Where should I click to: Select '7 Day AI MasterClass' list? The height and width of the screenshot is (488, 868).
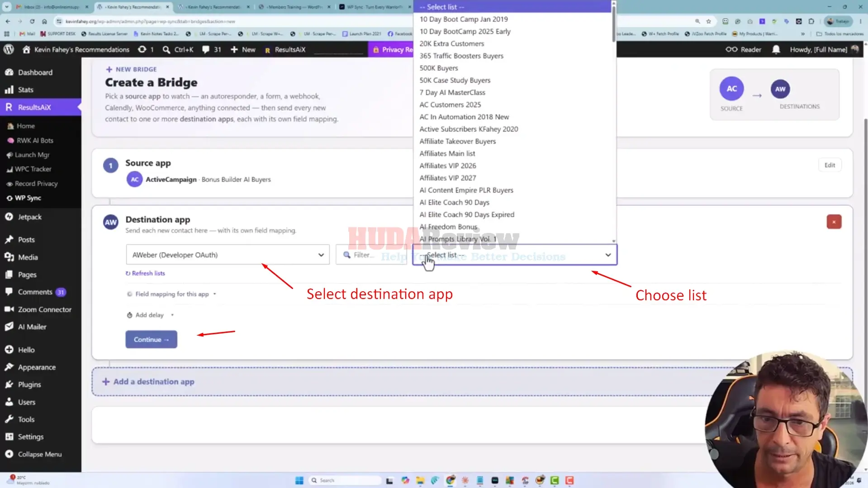pos(452,92)
